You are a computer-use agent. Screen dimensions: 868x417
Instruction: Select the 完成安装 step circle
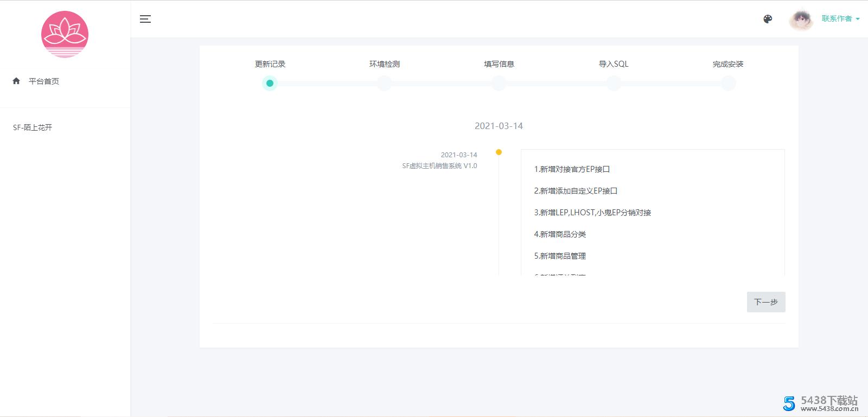pyautogui.click(x=728, y=84)
